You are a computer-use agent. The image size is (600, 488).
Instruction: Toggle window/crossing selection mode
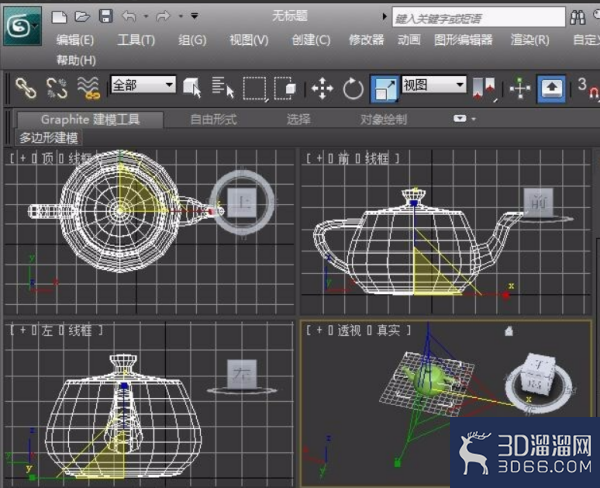click(x=285, y=89)
